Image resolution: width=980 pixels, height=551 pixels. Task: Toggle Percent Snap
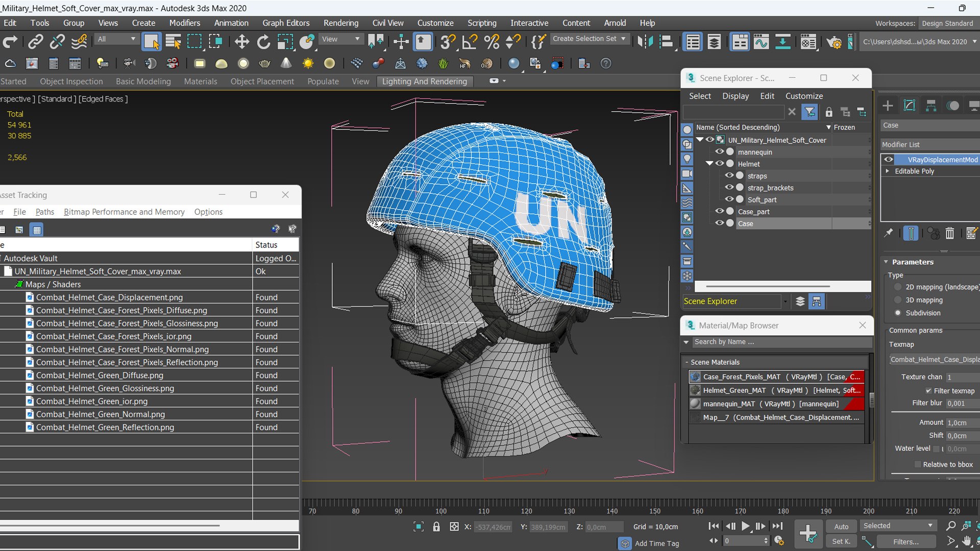(x=492, y=41)
